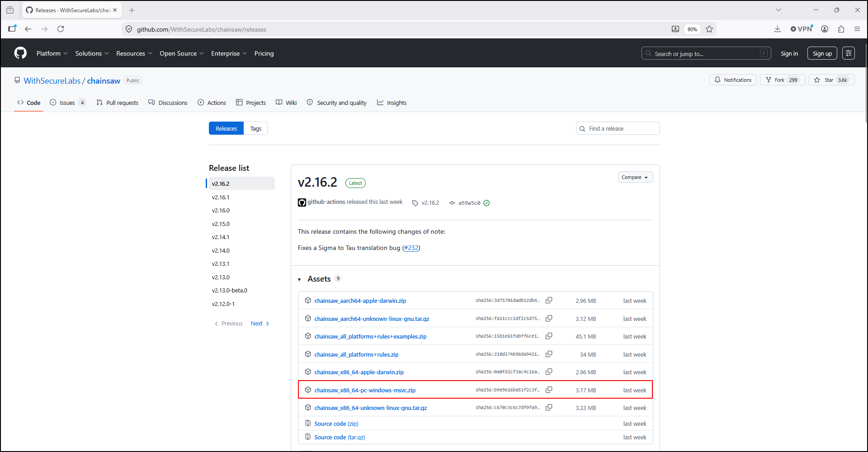
Task: Open the Projects tab
Action: coord(251,103)
